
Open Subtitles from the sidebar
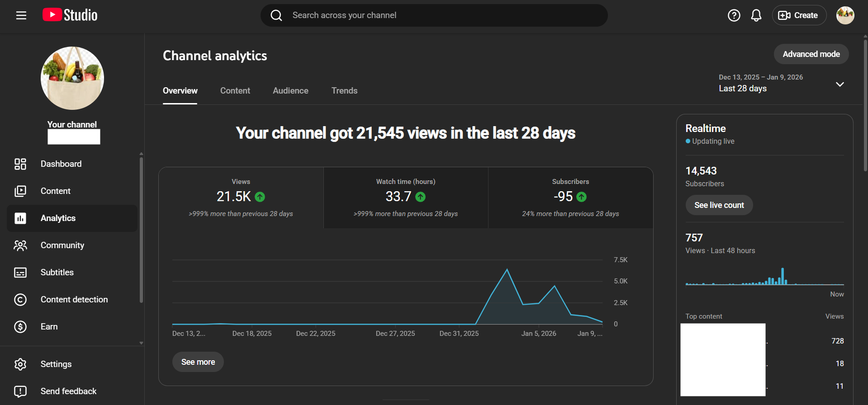click(x=57, y=273)
